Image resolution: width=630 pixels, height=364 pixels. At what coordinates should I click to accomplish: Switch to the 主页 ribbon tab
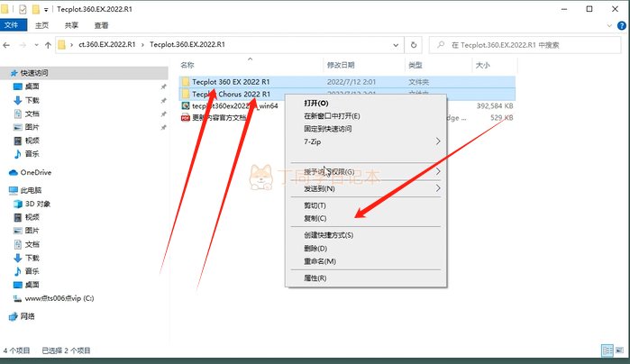pyautogui.click(x=41, y=25)
